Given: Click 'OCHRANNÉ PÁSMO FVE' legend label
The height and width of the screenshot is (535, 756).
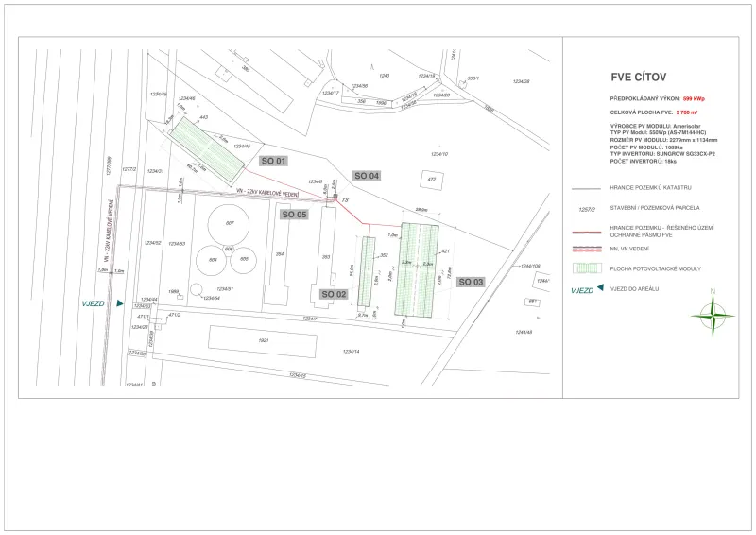Looking at the screenshot, I should (641, 235).
